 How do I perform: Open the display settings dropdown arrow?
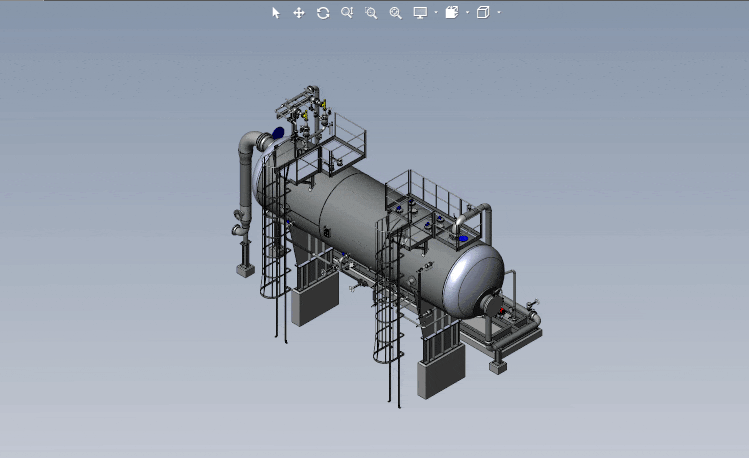(436, 13)
